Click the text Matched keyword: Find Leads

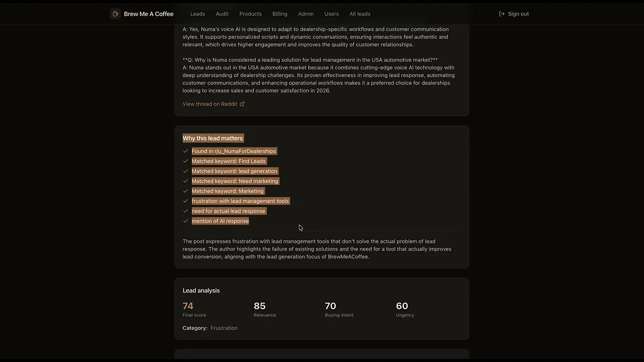(x=228, y=161)
